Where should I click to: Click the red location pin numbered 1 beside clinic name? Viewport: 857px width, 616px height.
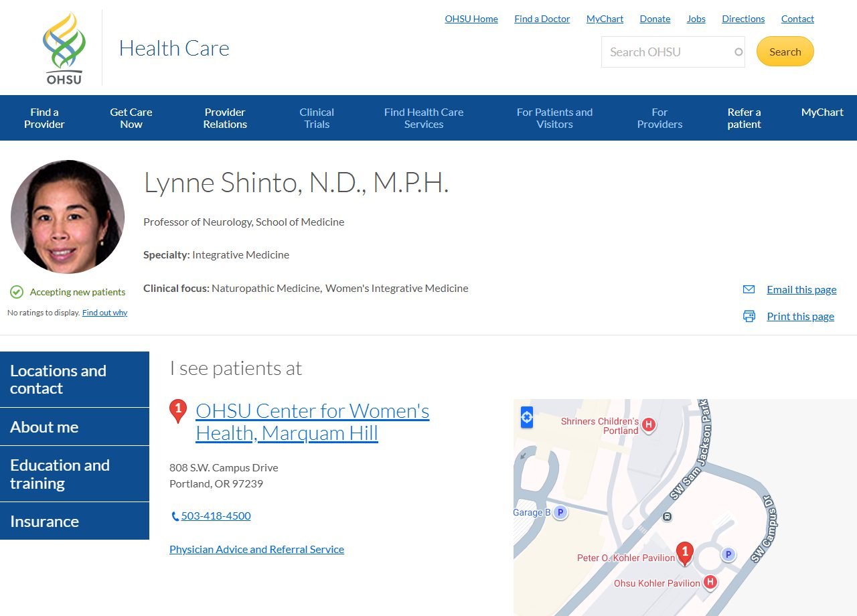coord(177,411)
